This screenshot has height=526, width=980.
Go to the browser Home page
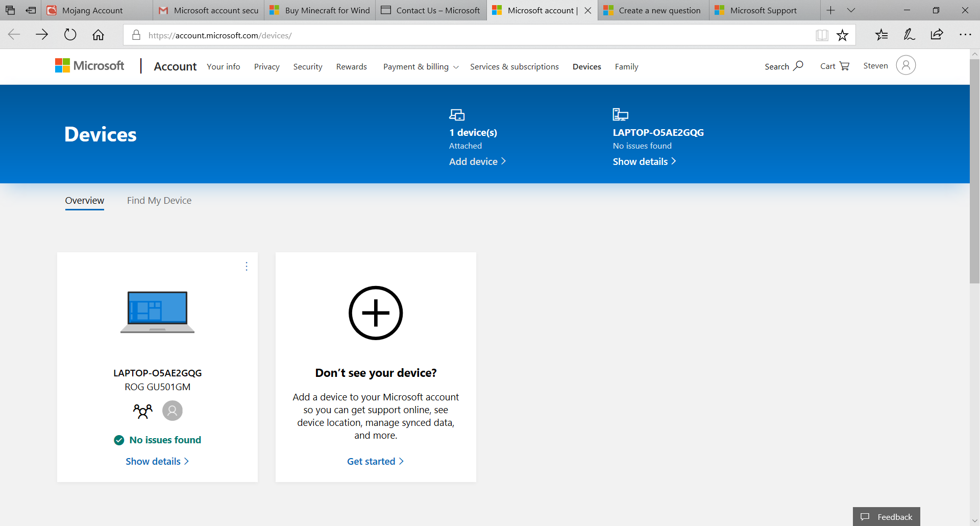coord(98,35)
